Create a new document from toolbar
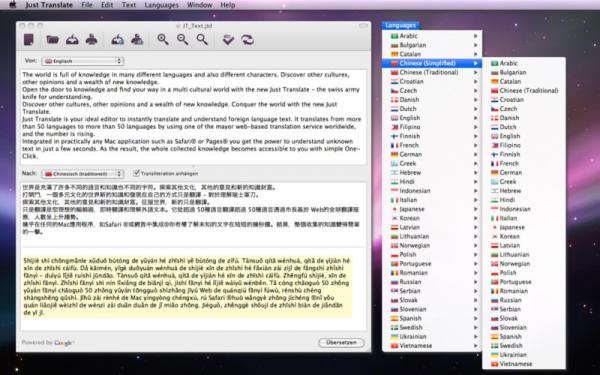This screenshot has height=375, width=600. 29,39
